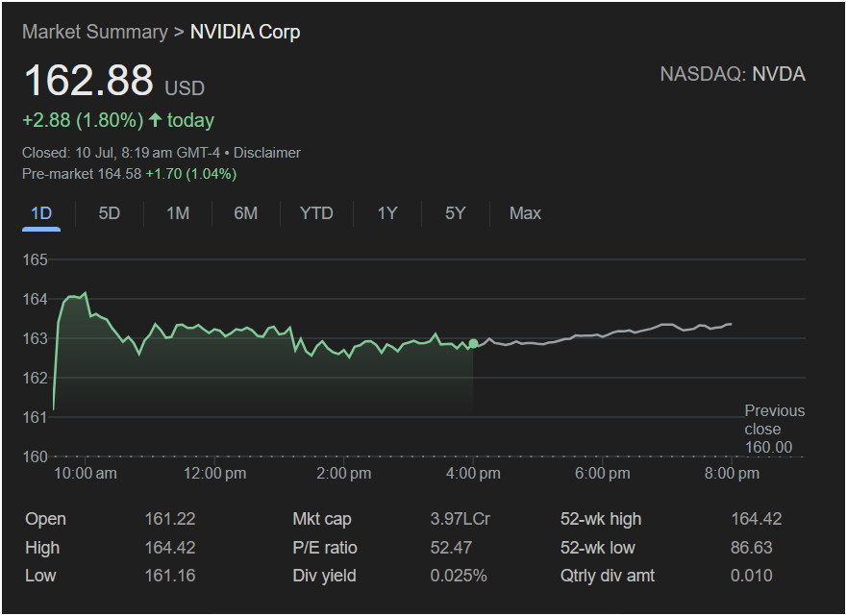Click the 163 y-axis label
847x616 pixels.
(36, 338)
